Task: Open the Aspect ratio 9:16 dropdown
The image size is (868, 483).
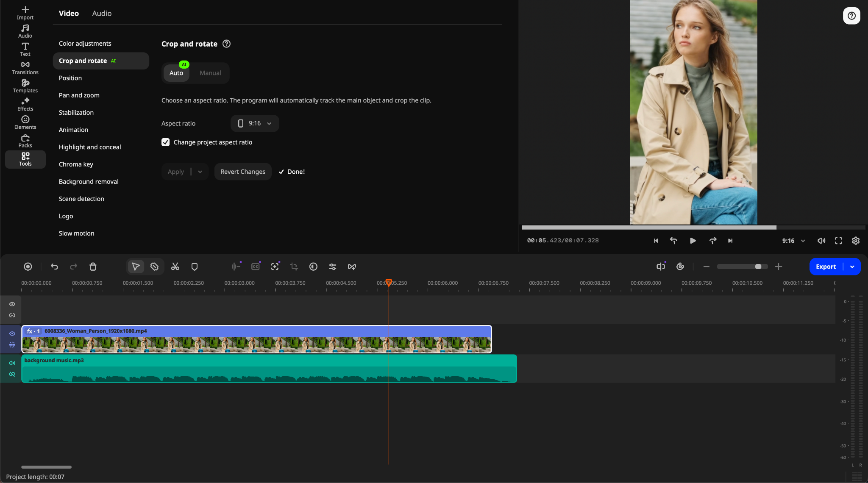Action: pyautogui.click(x=255, y=123)
